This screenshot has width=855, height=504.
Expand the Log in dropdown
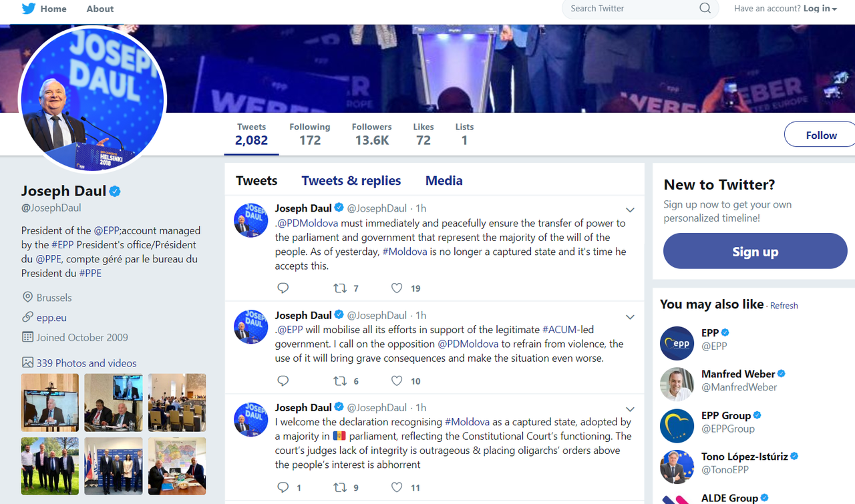pyautogui.click(x=820, y=9)
